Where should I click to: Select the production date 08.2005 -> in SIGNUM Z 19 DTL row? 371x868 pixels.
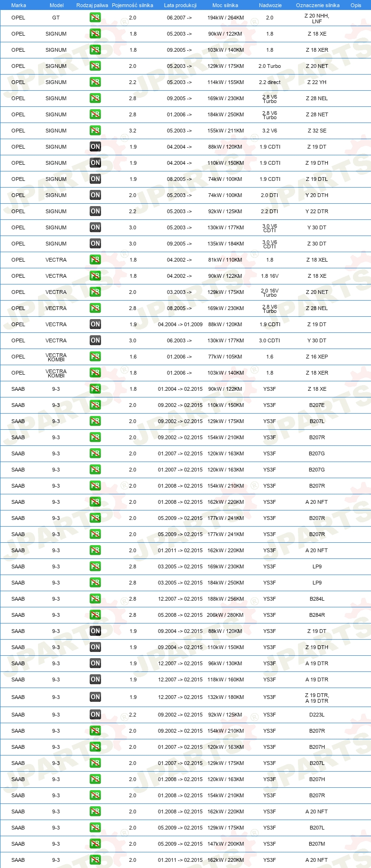(179, 179)
